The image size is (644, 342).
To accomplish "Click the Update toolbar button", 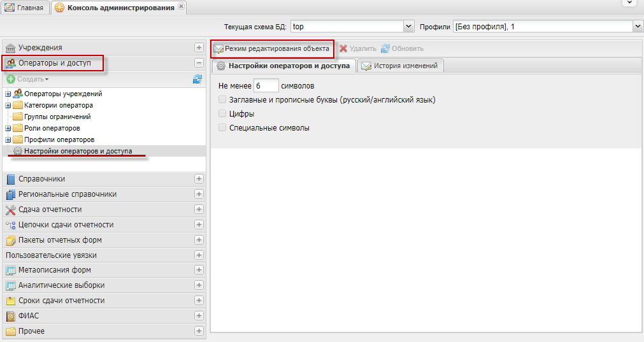I will pyautogui.click(x=401, y=48).
